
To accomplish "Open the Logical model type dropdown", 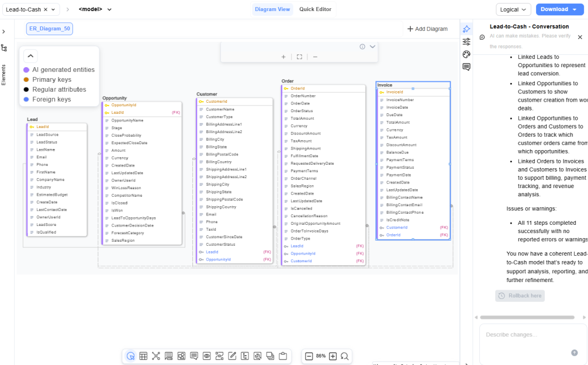I will pos(513,9).
